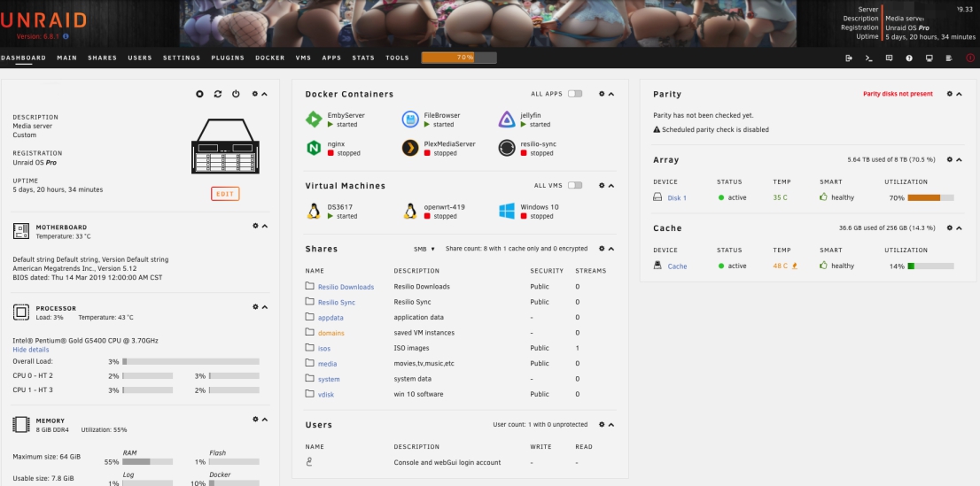This screenshot has height=486, width=980.
Task: Open Parity panel settings gear
Action: pos(949,94)
